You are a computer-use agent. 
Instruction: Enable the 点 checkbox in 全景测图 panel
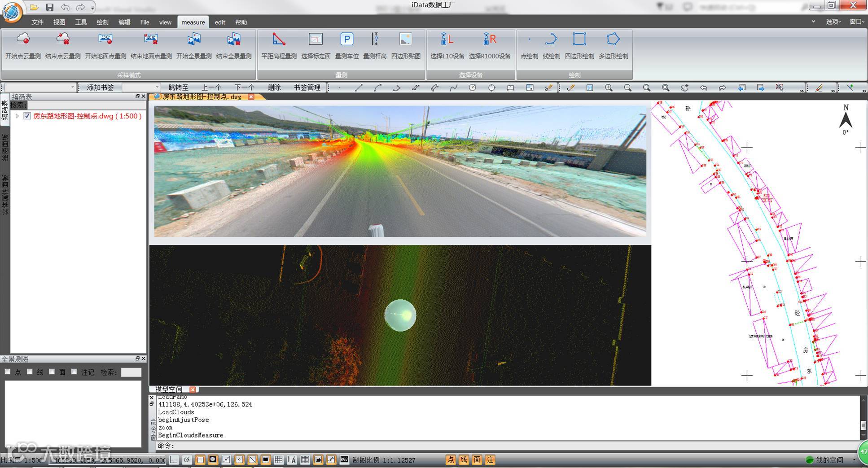8,372
